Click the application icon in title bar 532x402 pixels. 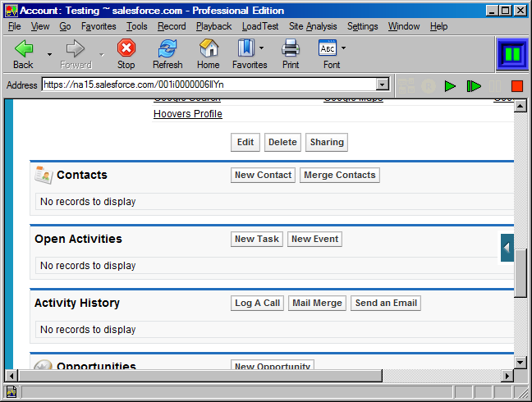tap(11, 11)
